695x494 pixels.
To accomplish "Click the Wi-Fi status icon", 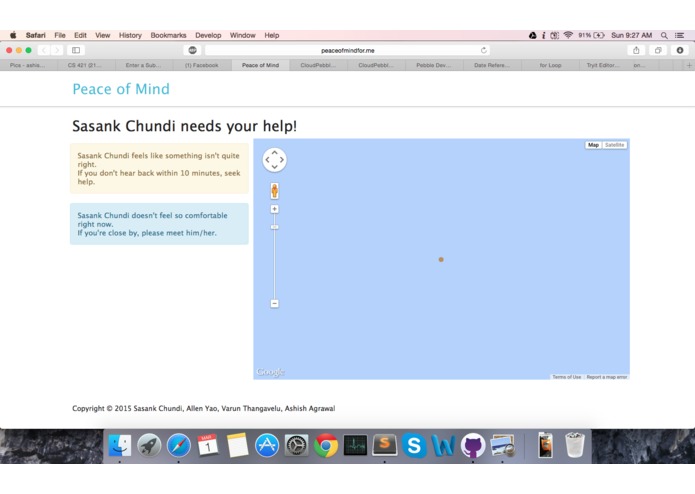I will [x=568, y=35].
